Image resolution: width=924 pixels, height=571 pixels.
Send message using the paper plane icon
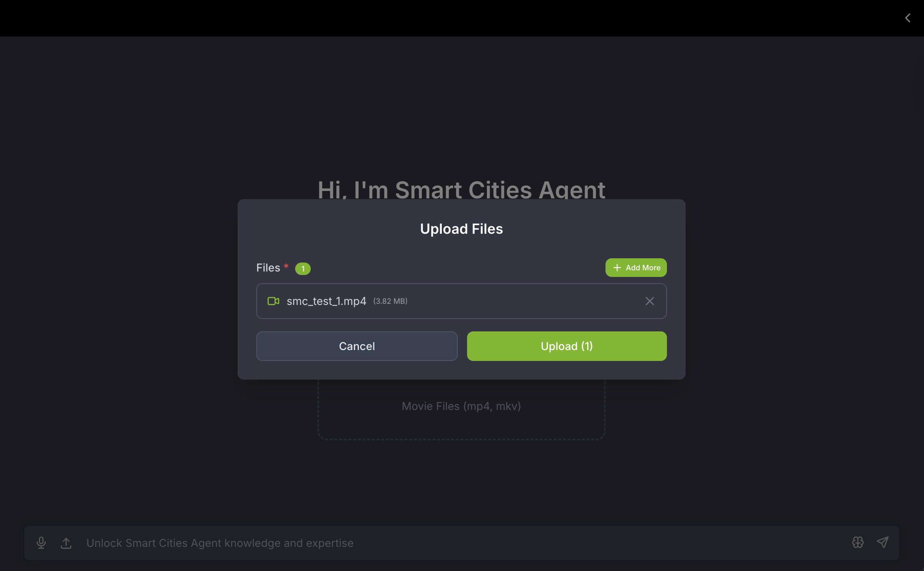click(x=883, y=542)
